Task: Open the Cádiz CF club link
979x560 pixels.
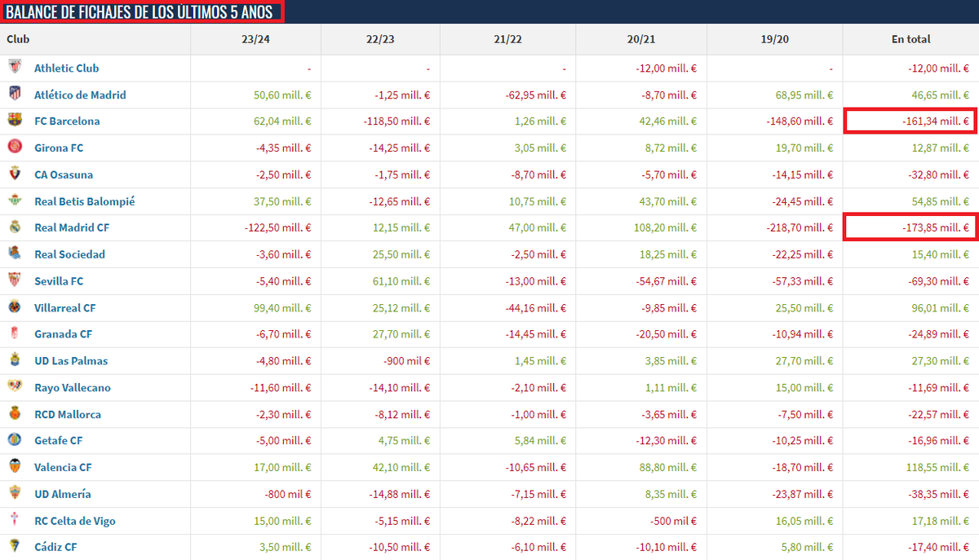Action: tap(55, 548)
